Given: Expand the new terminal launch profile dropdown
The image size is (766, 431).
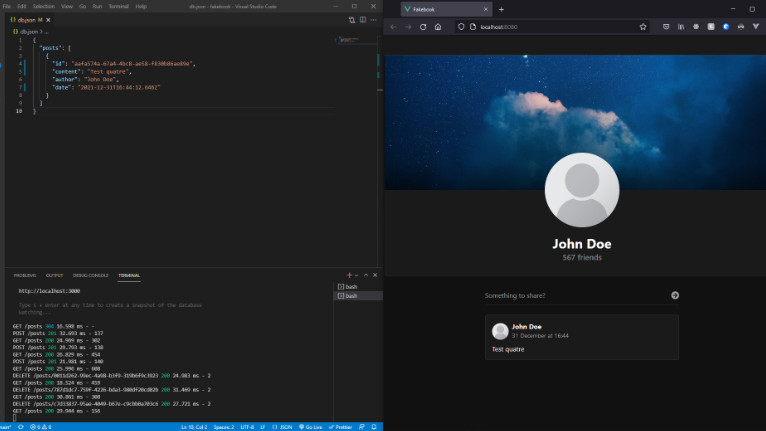Looking at the screenshot, I should (355, 274).
